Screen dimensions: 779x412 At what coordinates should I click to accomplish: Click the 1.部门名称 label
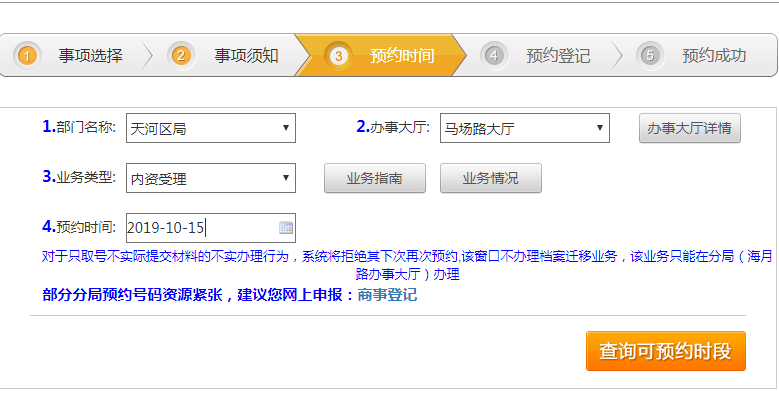coord(79,127)
